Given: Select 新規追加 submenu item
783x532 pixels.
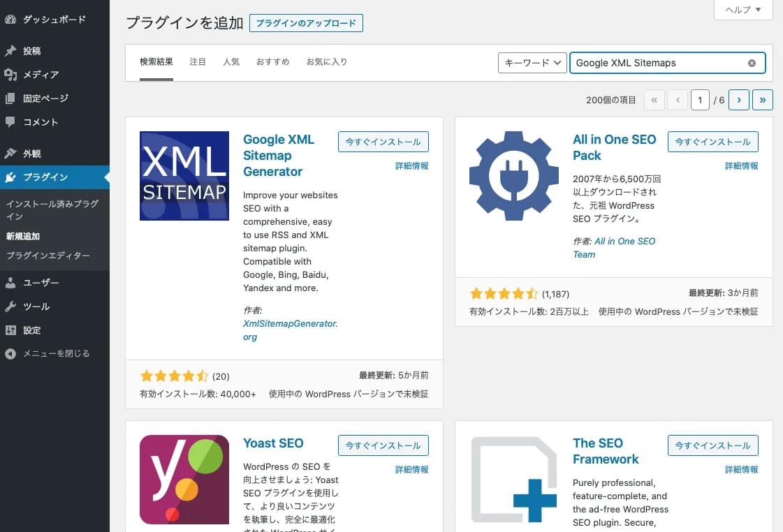Looking at the screenshot, I should coord(23,236).
